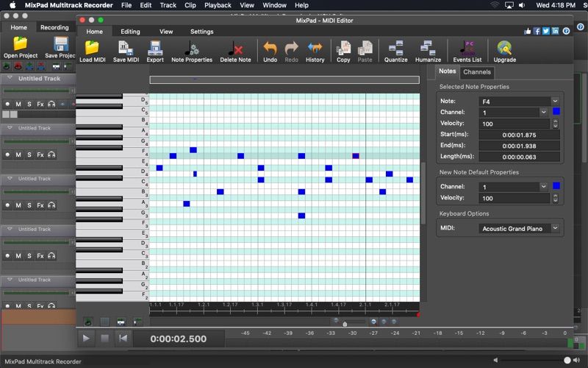
Task: Switch to the View tab in MIDI Editor
Action: click(166, 32)
